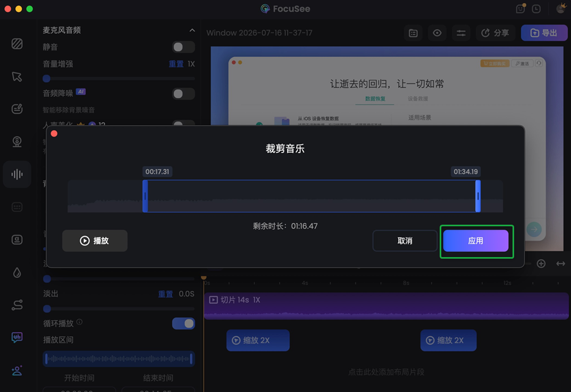Image resolution: width=571 pixels, height=392 pixels.
Task: Open the user avatar in the title bar
Action: point(561,8)
